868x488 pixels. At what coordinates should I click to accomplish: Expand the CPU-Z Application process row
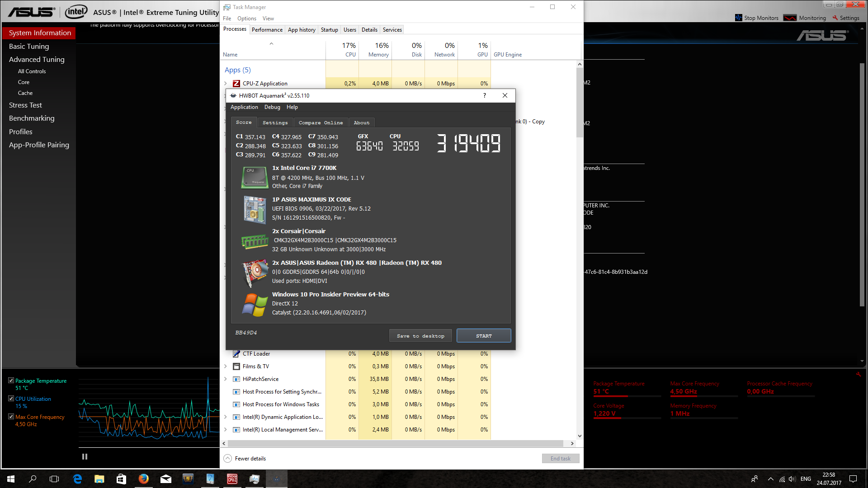[226, 84]
